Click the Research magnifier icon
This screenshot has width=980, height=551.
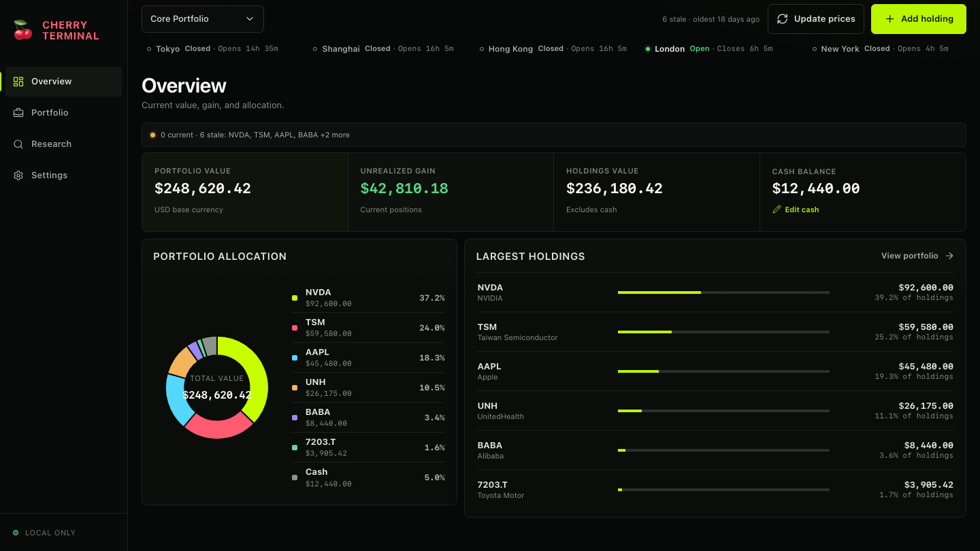coord(18,144)
